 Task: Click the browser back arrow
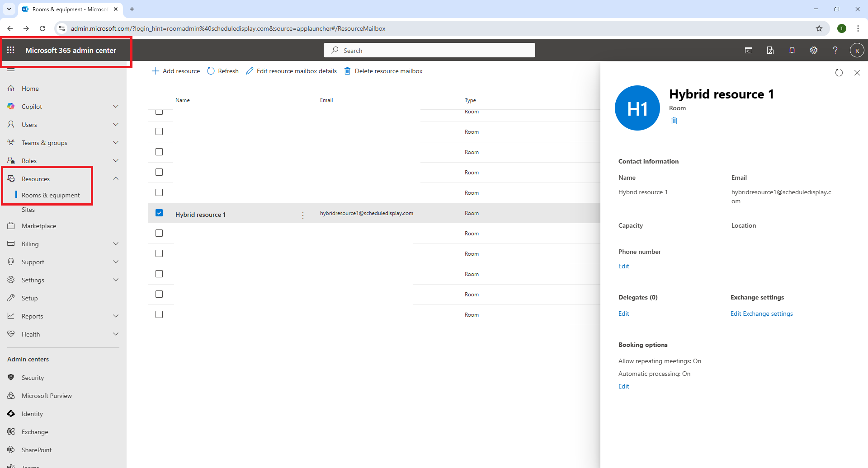pyautogui.click(x=10, y=28)
